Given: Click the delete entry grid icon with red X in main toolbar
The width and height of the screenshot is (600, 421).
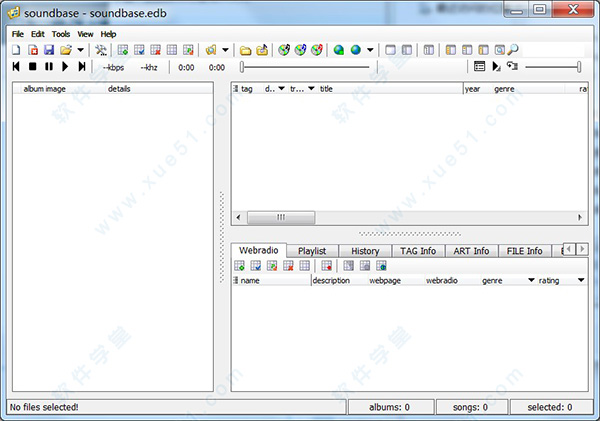Looking at the screenshot, I should pos(156,50).
